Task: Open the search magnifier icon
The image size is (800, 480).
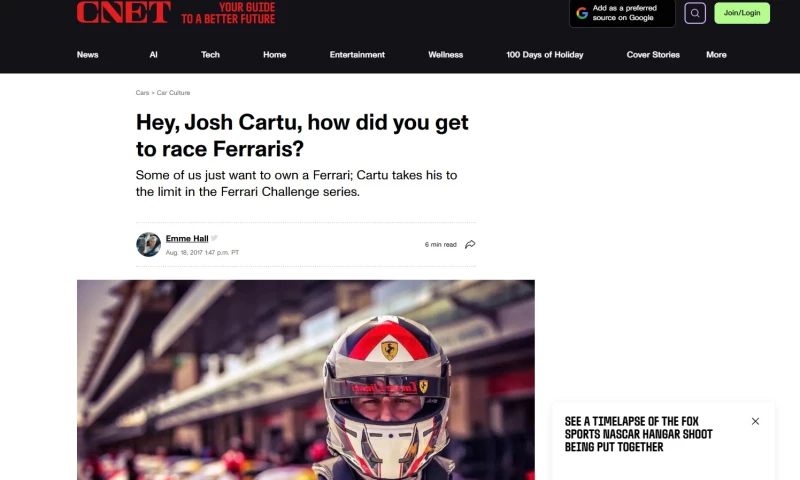Action: click(x=695, y=13)
